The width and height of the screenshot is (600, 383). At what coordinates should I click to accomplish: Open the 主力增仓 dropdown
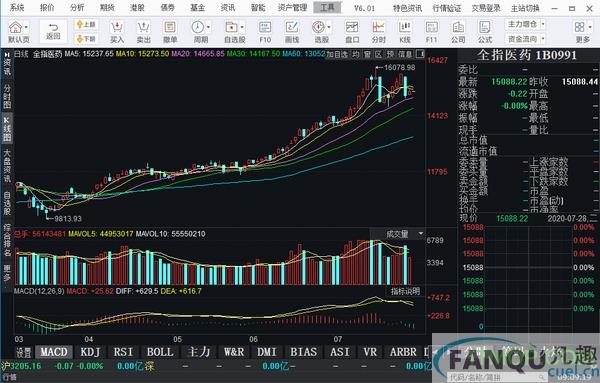tap(525, 24)
